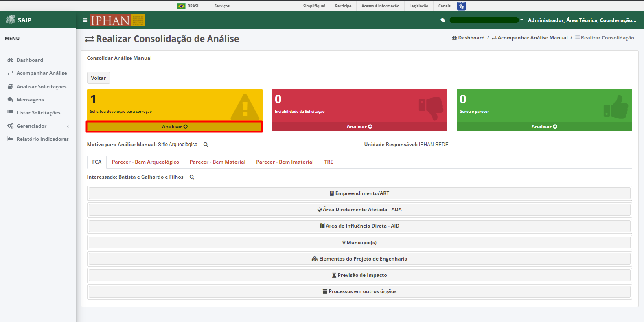Click the IPHAN logo

(x=117, y=20)
